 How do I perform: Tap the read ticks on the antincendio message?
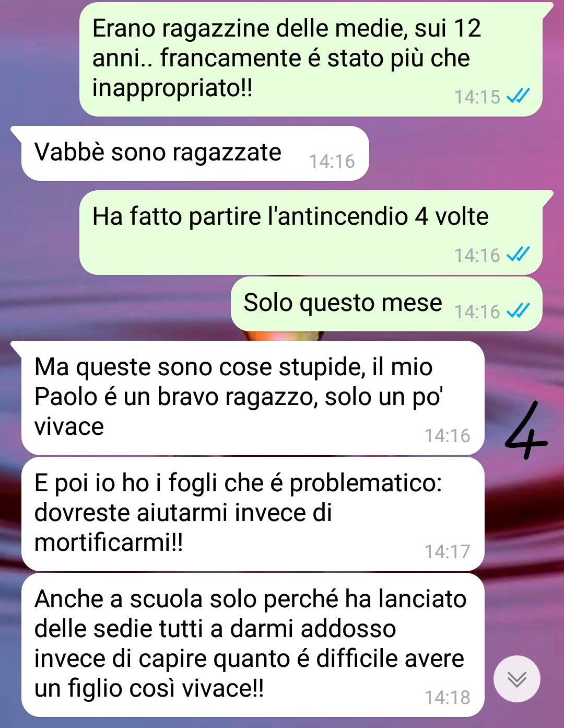pos(519,255)
